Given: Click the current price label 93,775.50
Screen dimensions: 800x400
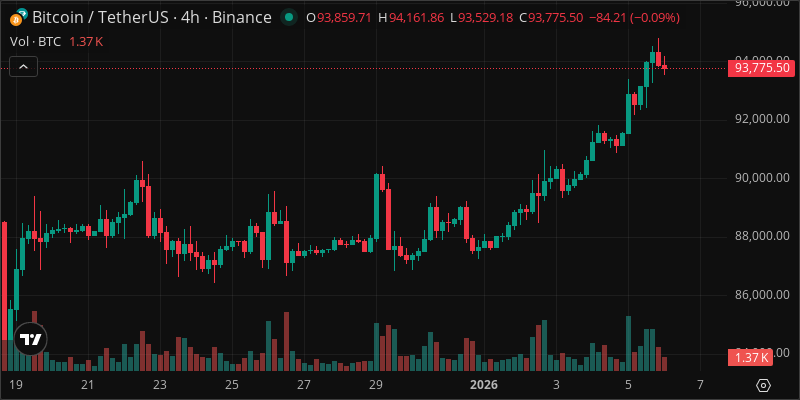Looking at the screenshot, I should [762, 68].
